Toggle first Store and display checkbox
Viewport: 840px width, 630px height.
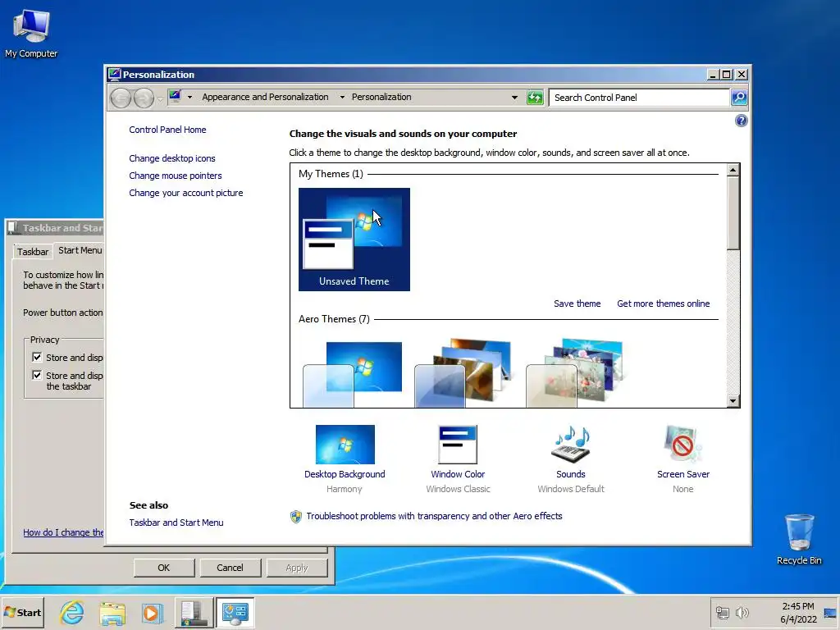click(37, 357)
